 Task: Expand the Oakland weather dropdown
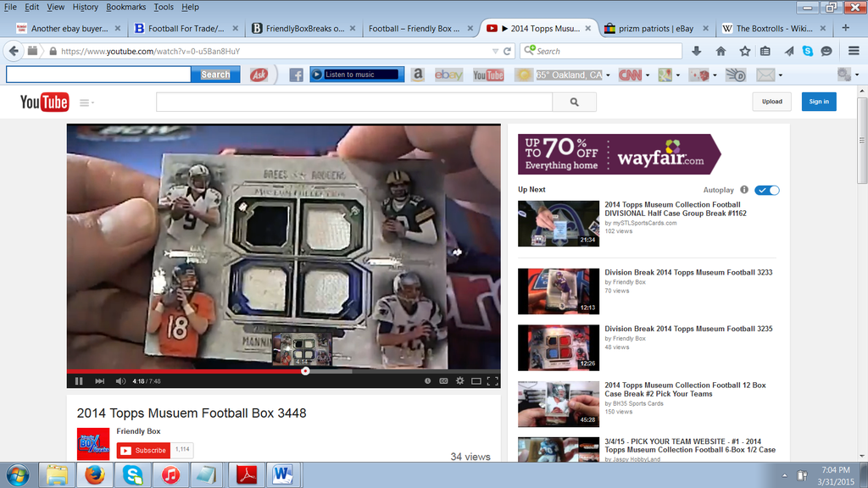point(607,75)
